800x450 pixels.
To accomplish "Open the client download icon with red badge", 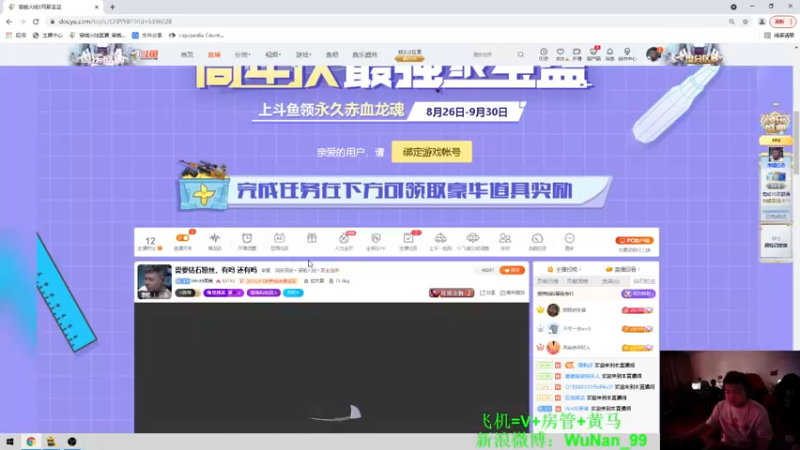I will point(593,52).
